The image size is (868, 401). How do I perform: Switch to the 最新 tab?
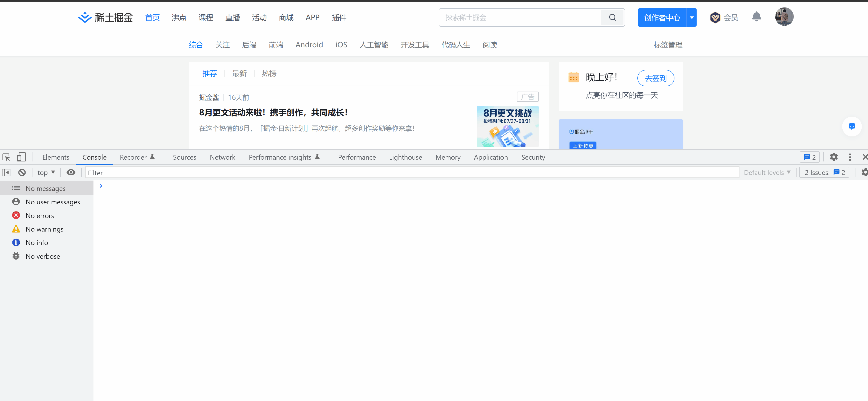(239, 73)
